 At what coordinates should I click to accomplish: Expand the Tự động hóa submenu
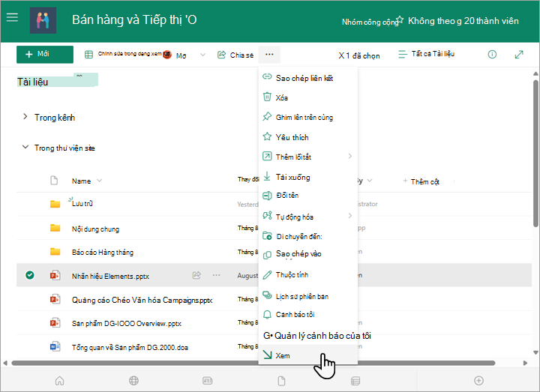click(308, 217)
